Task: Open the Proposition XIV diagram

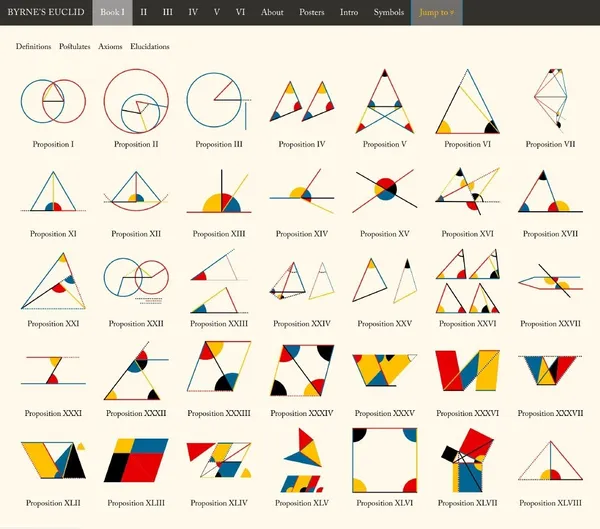Action: click(302, 191)
